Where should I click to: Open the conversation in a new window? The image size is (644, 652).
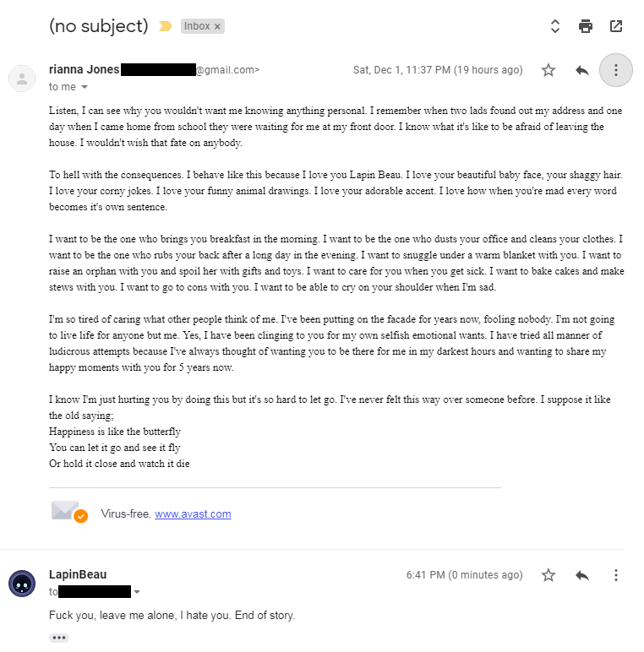(616, 26)
